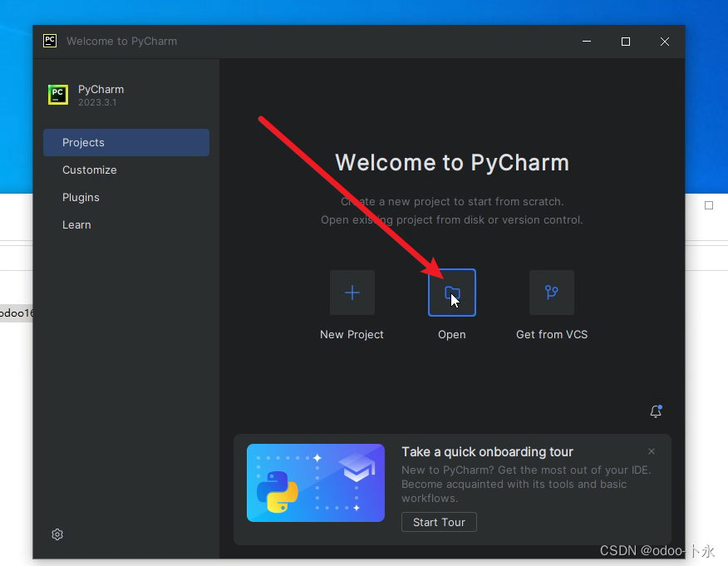The image size is (728, 566).
Task: Click the PyCharm 2023.3.1 logo in sidebar
Action: pyautogui.click(x=58, y=95)
